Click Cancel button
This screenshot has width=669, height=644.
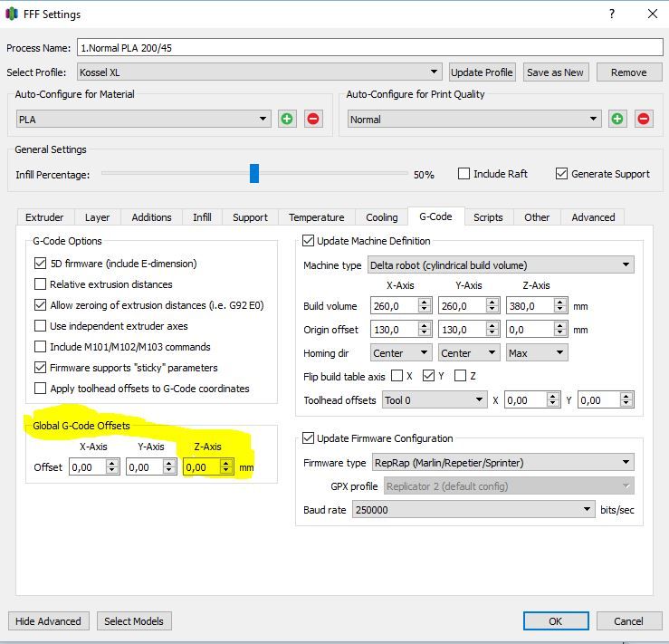tap(629, 621)
